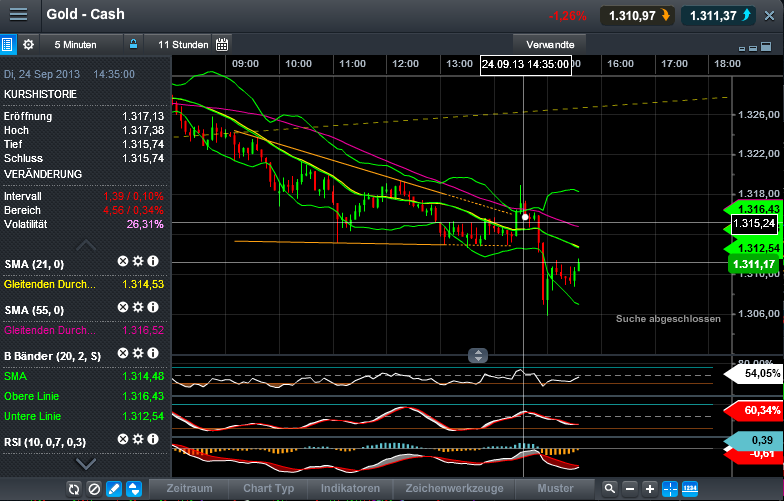Image resolution: width=784 pixels, height=501 pixels.
Task: Remove the RSI (10, 0,7, 0,3) indicator
Action: [x=123, y=440]
